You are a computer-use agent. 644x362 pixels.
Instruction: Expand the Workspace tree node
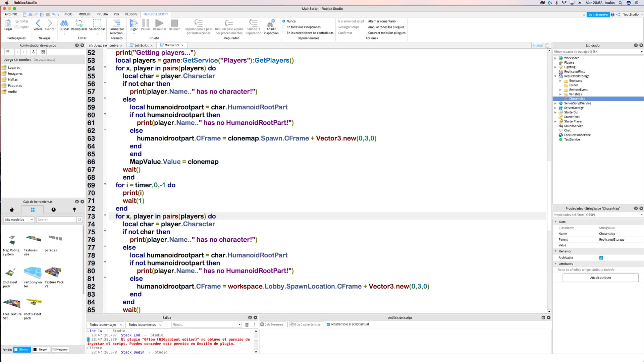tap(555, 58)
